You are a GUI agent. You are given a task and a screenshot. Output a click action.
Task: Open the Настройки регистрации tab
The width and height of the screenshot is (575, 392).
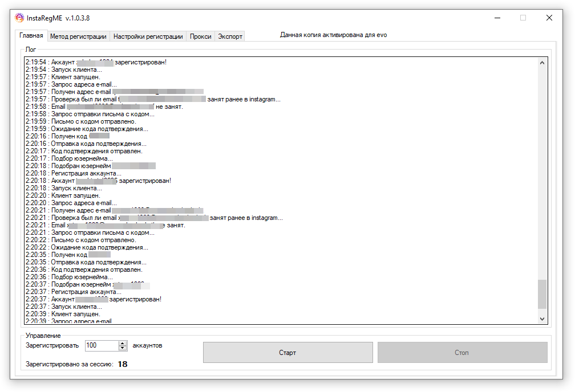click(x=148, y=36)
